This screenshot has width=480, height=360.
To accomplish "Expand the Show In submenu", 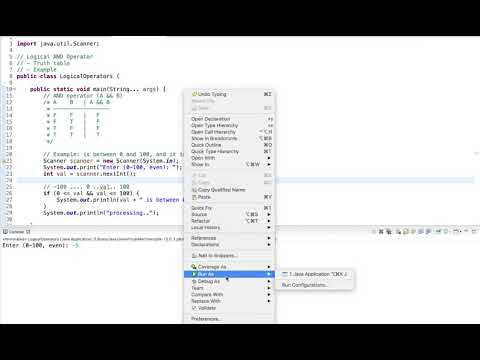I will click(x=230, y=164).
